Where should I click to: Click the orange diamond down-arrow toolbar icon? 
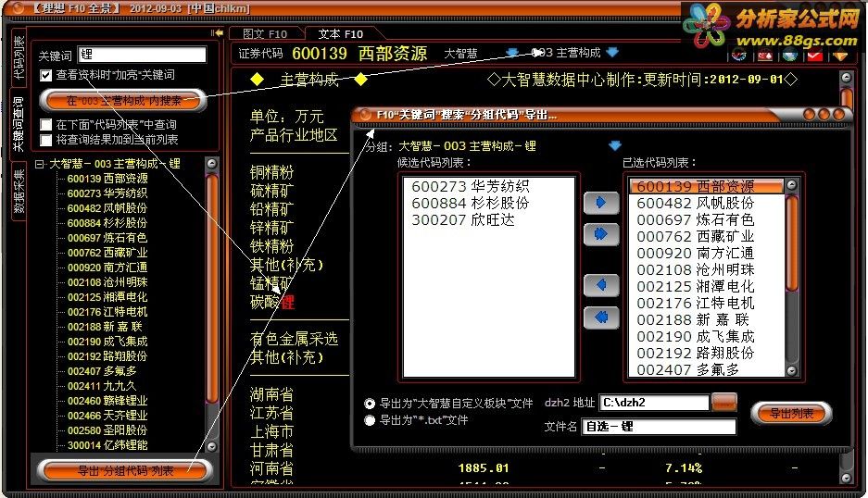coord(840,56)
